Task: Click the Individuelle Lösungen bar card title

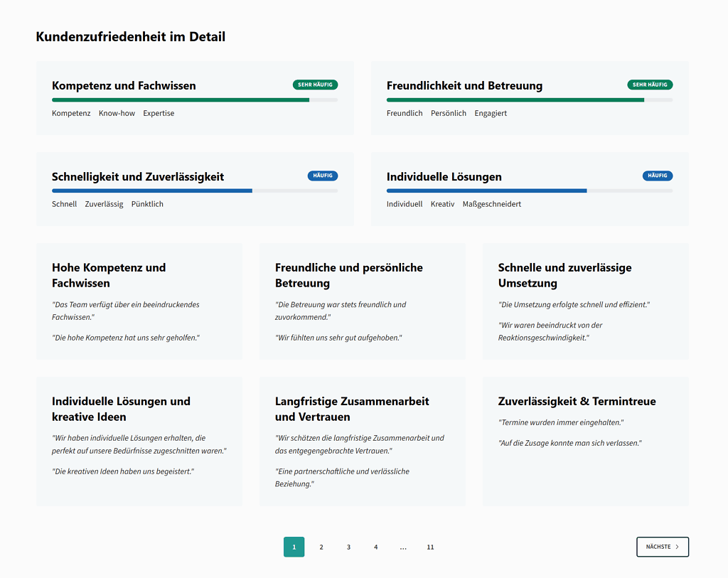Action: pos(444,177)
